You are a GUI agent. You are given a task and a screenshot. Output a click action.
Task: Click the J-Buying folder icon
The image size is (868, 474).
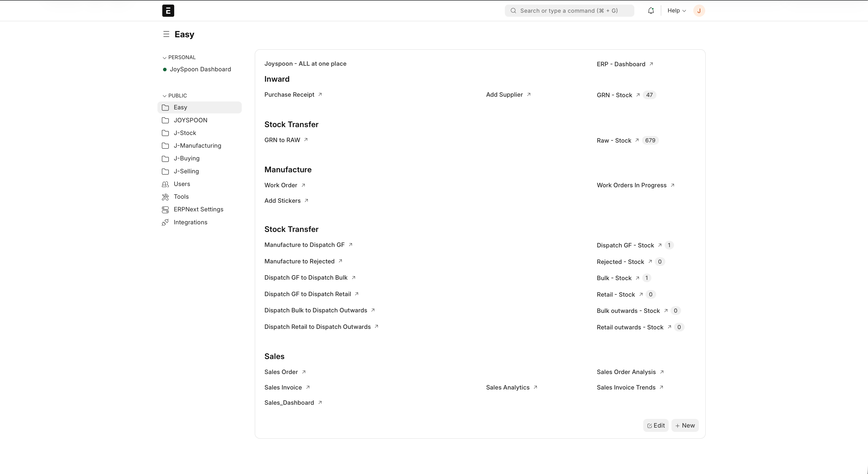165,159
